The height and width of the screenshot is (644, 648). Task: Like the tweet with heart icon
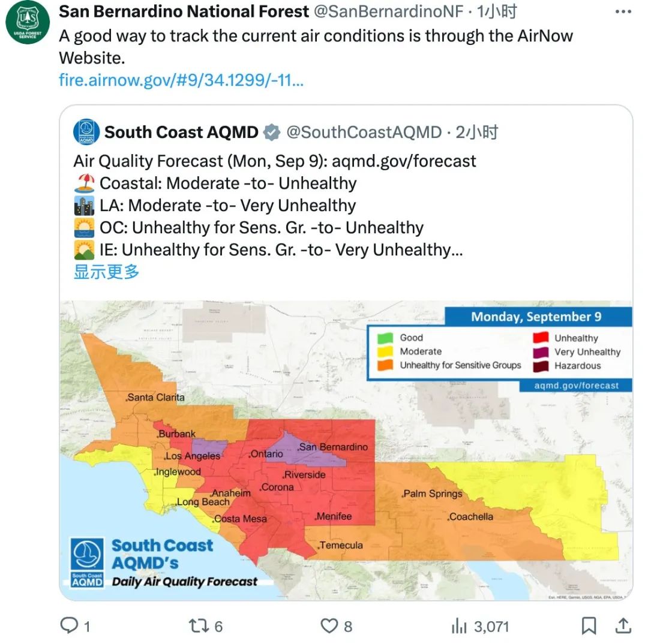coord(329,626)
